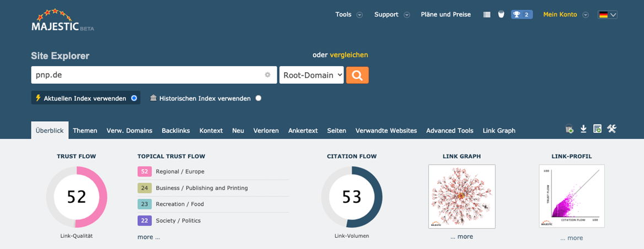644x249 pixels.
Task: Open Mein Konto menu
Action: click(x=560, y=14)
